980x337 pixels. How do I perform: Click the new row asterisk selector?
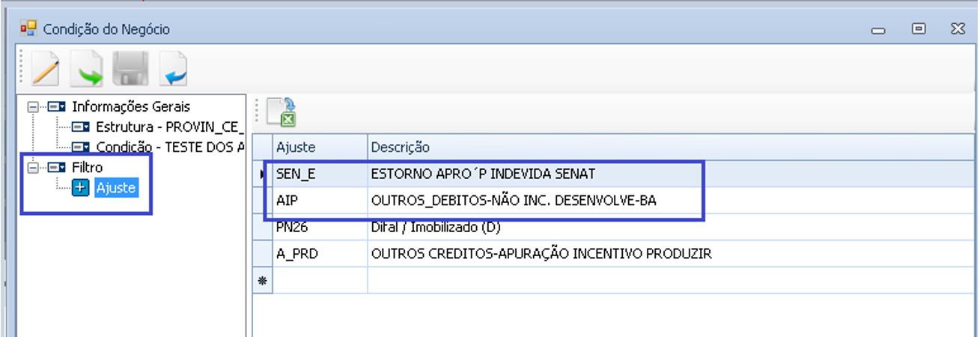coord(262,280)
